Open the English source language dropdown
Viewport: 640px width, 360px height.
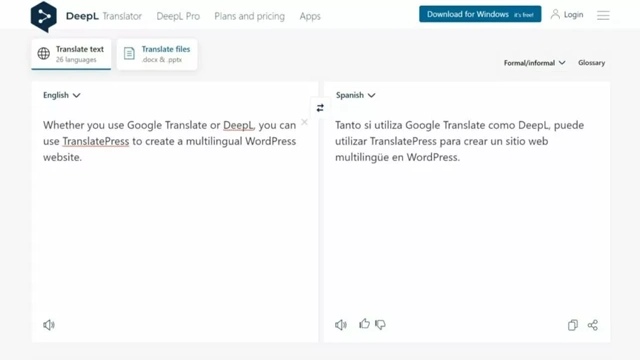62,95
